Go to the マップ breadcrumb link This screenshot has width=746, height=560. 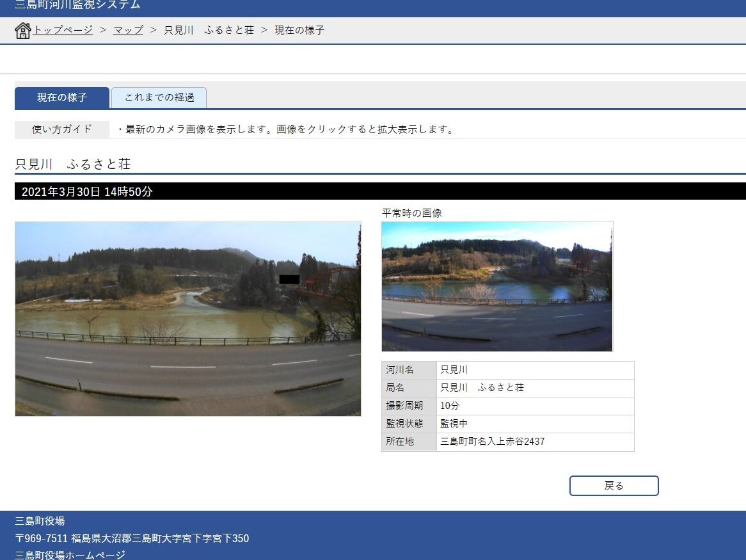(x=128, y=30)
